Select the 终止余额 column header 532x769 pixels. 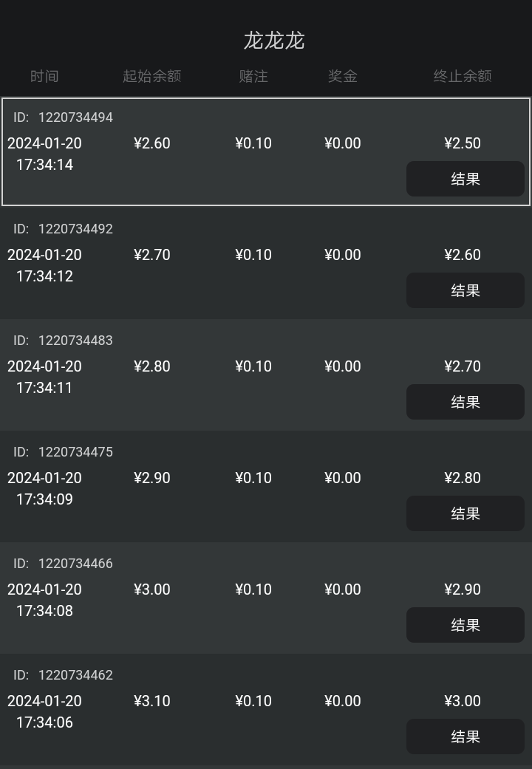[x=463, y=76]
